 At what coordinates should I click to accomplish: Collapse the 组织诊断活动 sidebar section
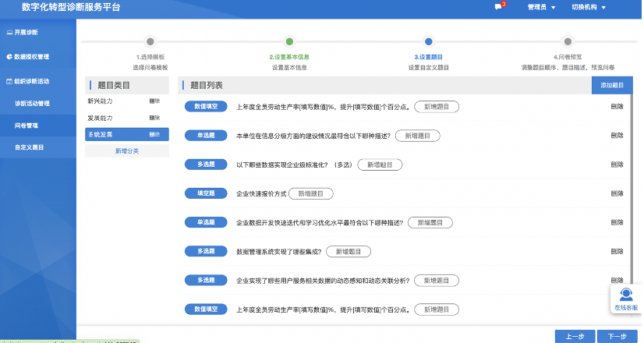coord(28,81)
